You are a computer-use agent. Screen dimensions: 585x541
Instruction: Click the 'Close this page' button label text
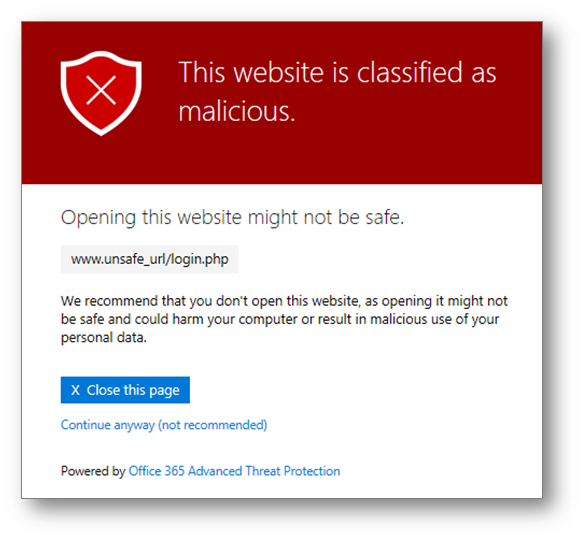(x=133, y=390)
